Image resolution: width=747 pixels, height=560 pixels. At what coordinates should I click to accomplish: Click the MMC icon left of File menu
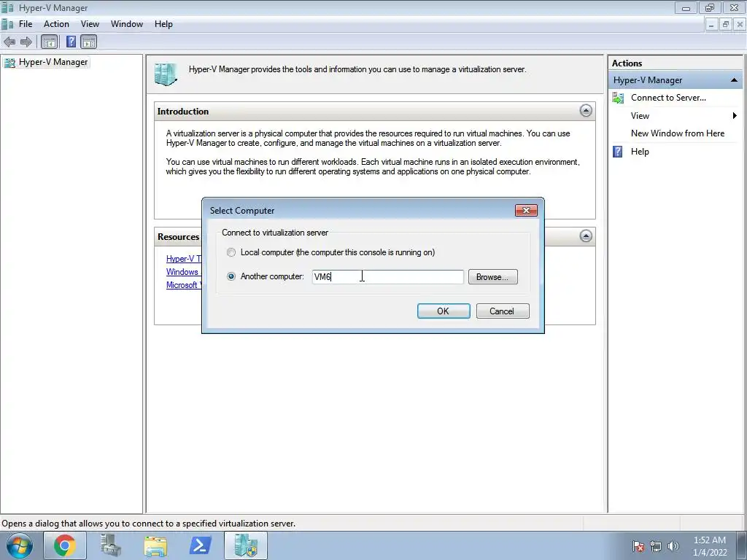click(7, 24)
